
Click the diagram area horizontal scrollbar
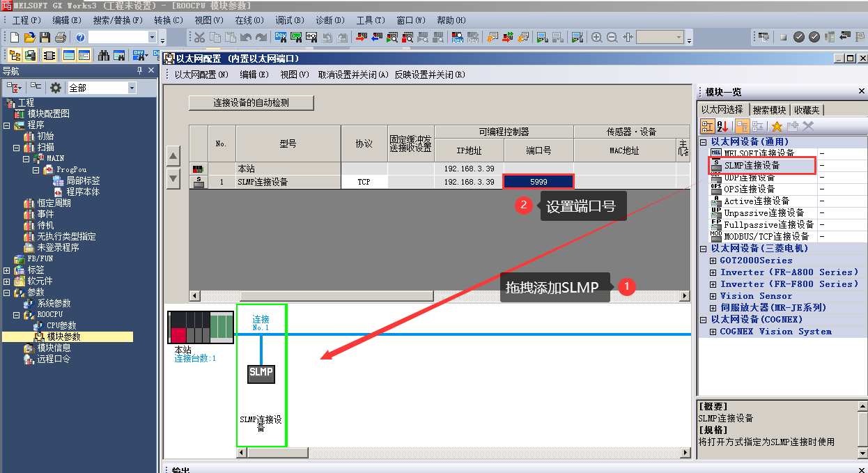[463, 453]
